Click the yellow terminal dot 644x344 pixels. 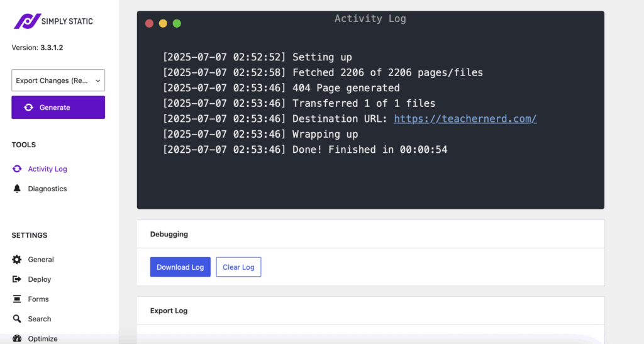[163, 23]
